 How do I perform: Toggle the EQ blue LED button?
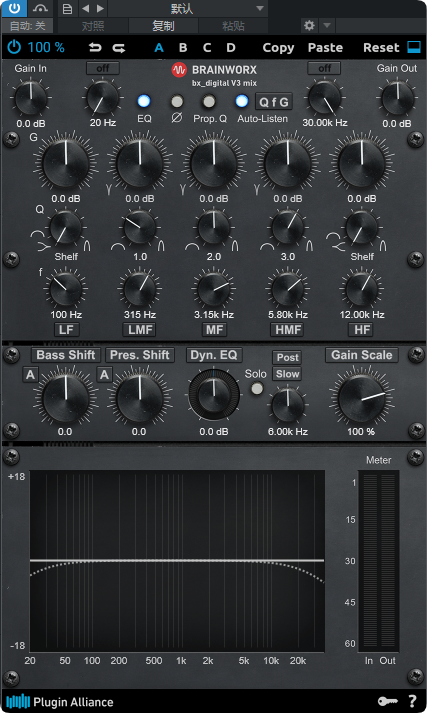coord(144,101)
